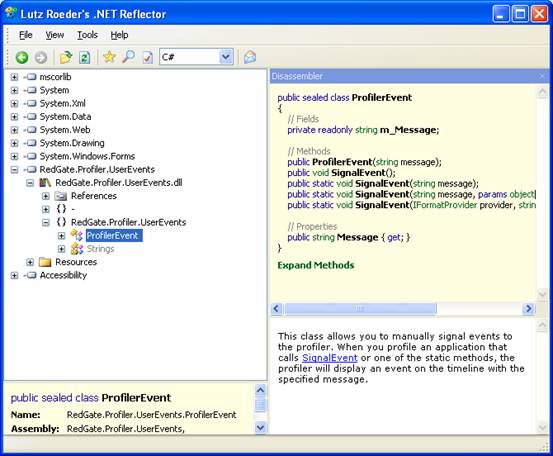Expand the Strings class node

pyautogui.click(x=61, y=249)
